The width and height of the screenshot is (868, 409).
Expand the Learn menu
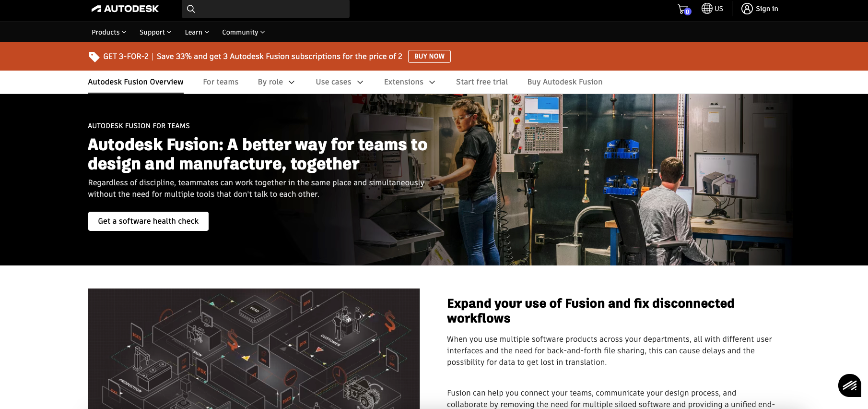[x=197, y=32]
